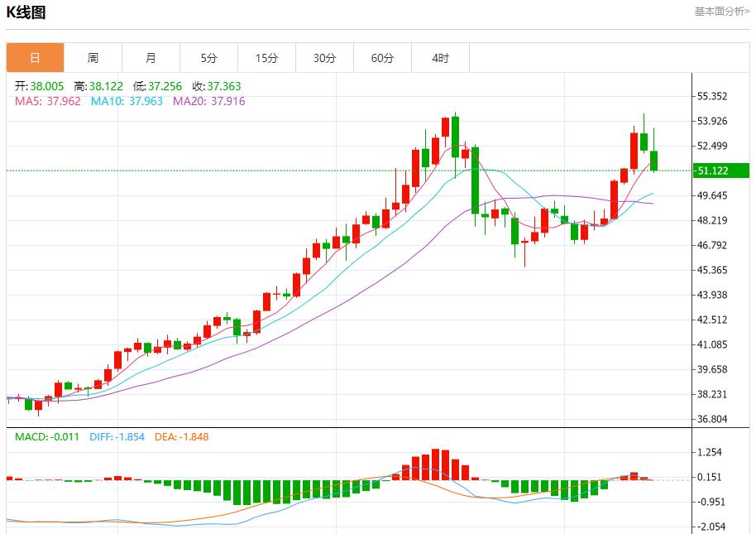The image size is (756, 534).
Task: Click the MA5 indicator label
Action: [48, 101]
